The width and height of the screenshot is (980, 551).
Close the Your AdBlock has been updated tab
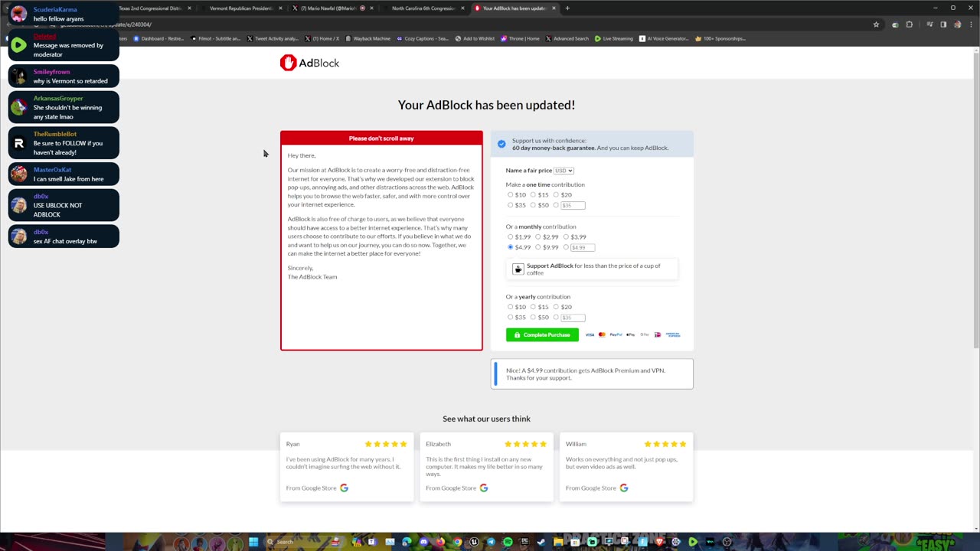click(554, 8)
